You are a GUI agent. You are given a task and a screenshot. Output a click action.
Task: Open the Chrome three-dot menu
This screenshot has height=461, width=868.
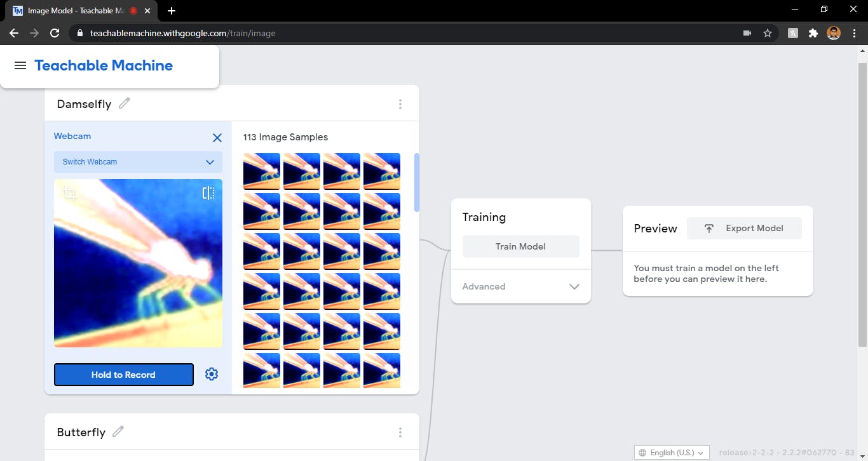pyautogui.click(x=854, y=33)
